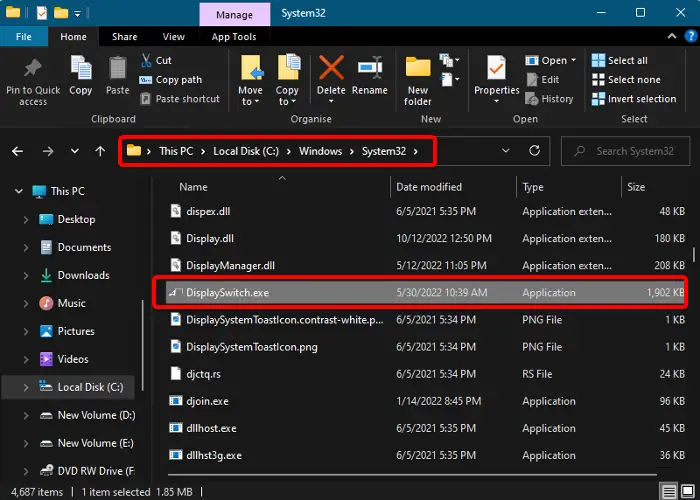The height and width of the screenshot is (500, 700).
Task: Click the History icon
Action: (x=532, y=99)
